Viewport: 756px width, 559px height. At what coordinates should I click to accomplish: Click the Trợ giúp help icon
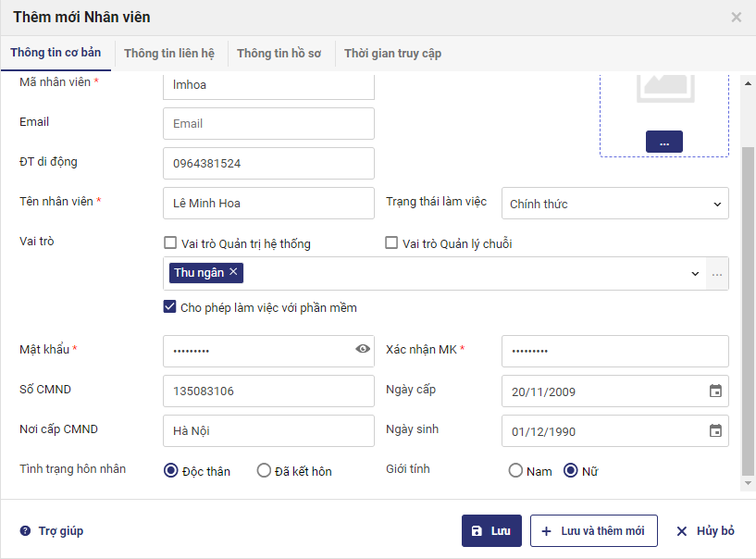click(x=25, y=531)
